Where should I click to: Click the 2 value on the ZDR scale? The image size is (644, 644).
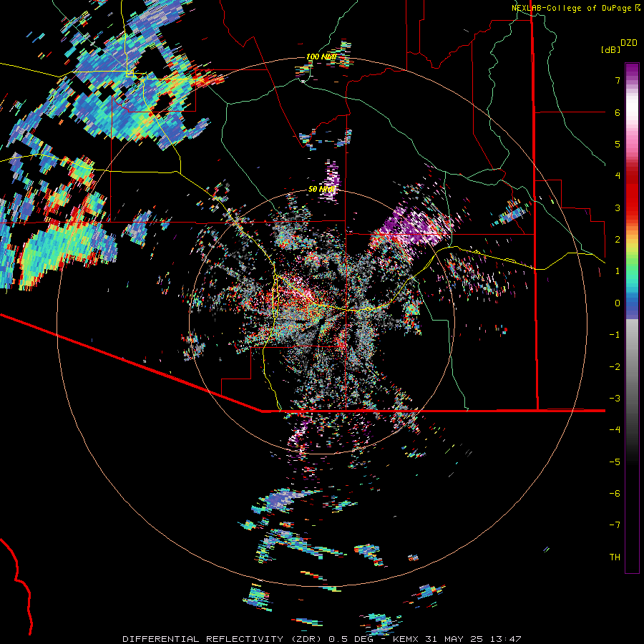point(618,240)
